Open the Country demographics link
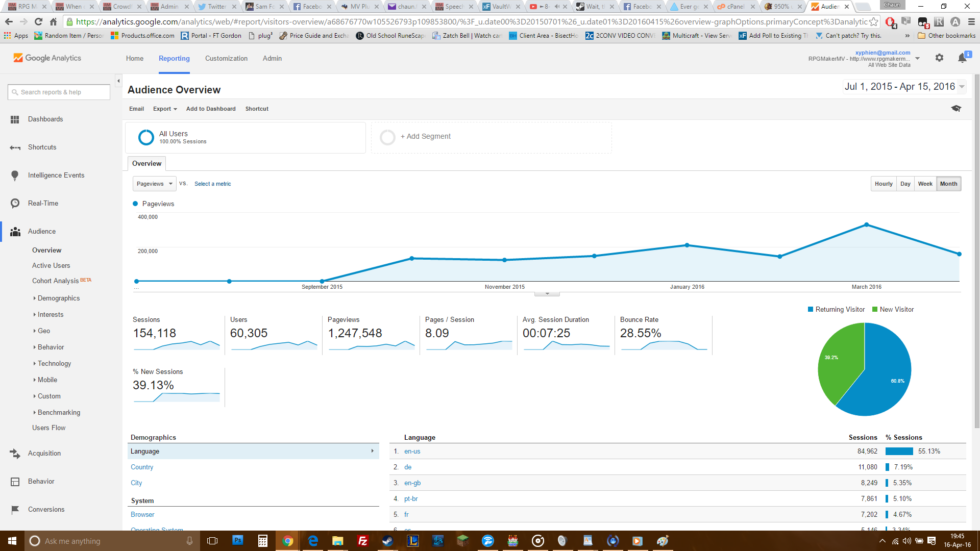 click(x=142, y=467)
